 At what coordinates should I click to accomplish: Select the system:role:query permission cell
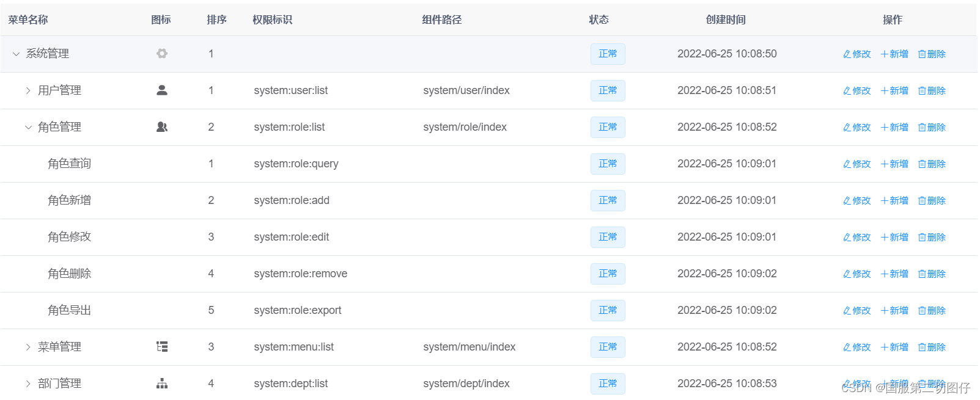[x=297, y=164]
